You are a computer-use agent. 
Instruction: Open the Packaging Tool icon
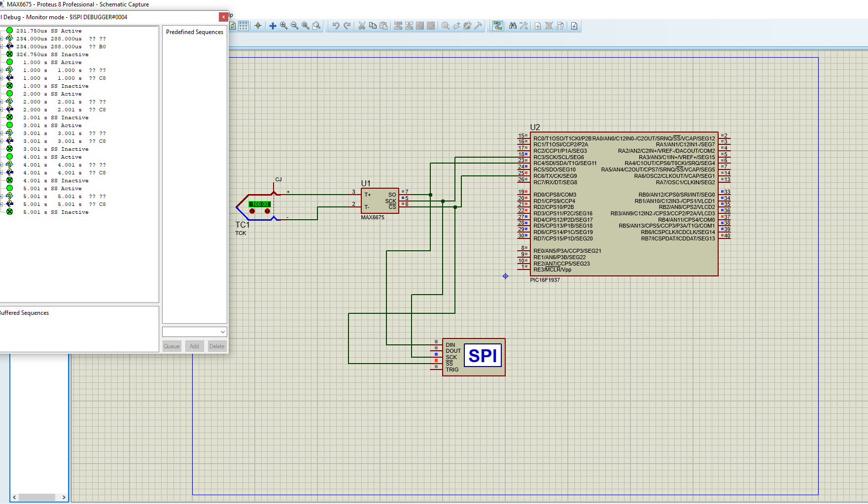click(x=467, y=26)
